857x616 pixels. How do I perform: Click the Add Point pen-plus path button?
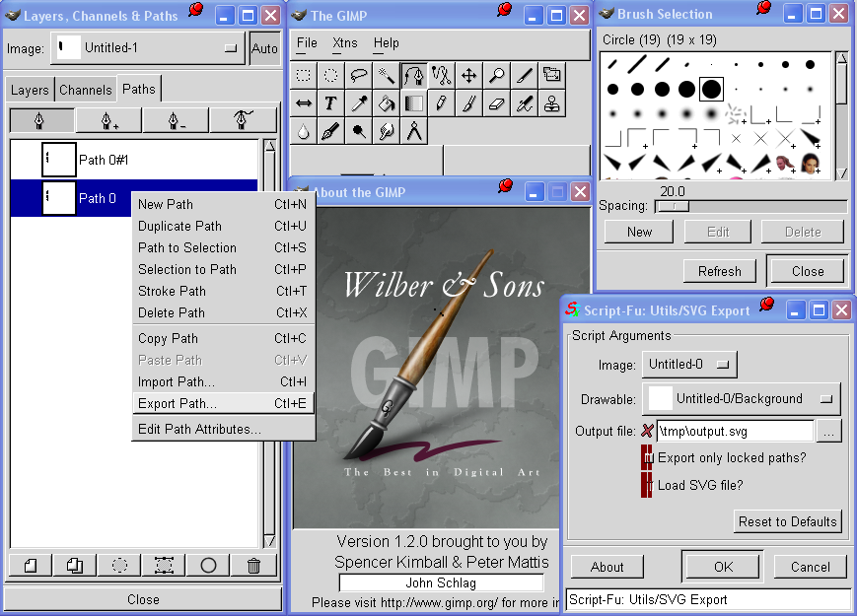pyautogui.click(x=108, y=120)
